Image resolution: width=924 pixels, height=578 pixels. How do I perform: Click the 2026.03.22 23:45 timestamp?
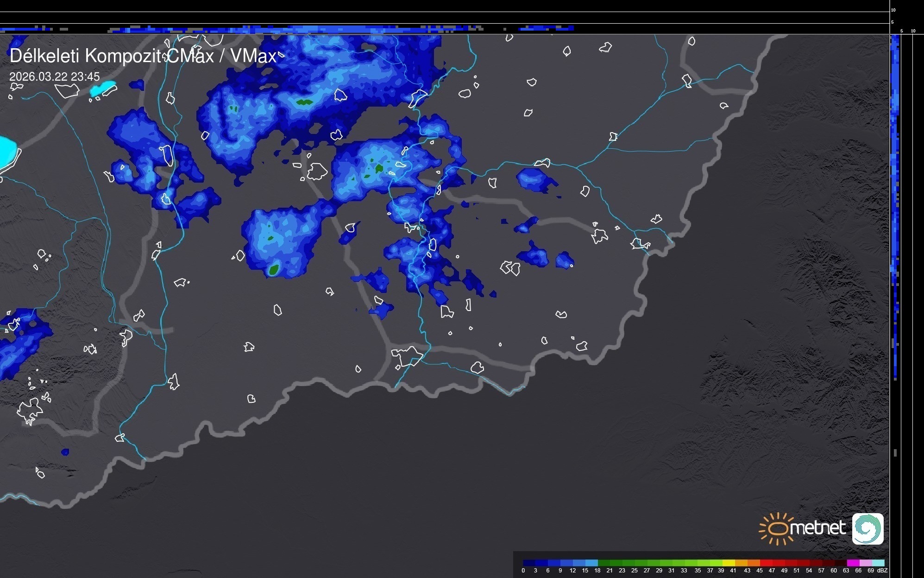pos(54,76)
